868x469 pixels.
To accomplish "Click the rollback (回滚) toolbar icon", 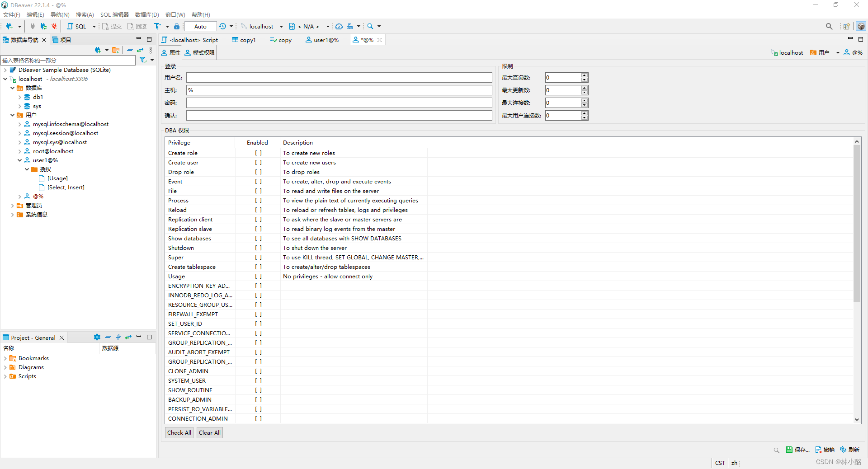I will (136, 26).
